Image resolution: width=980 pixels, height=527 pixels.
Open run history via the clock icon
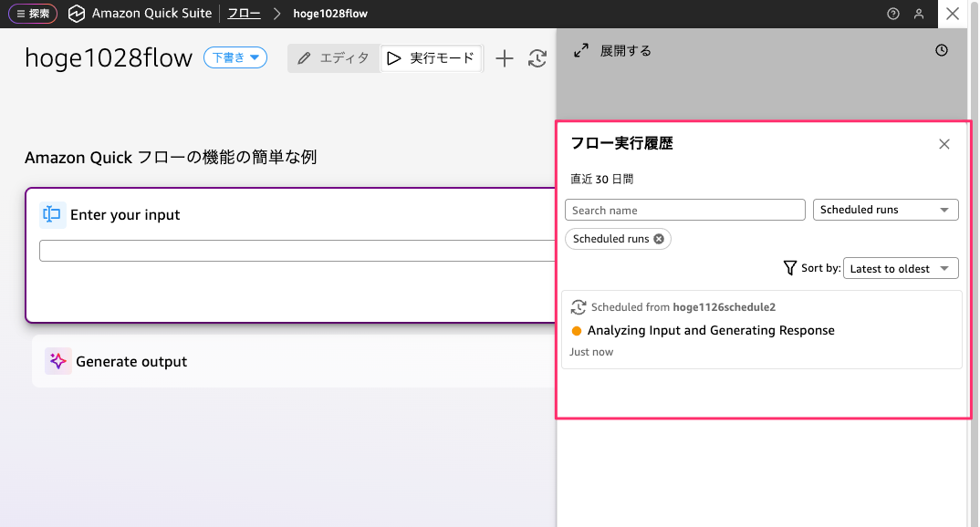click(942, 50)
